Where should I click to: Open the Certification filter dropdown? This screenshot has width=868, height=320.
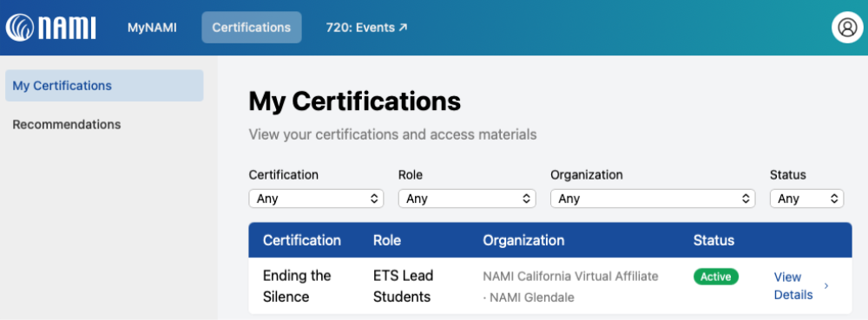(x=316, y=199)
